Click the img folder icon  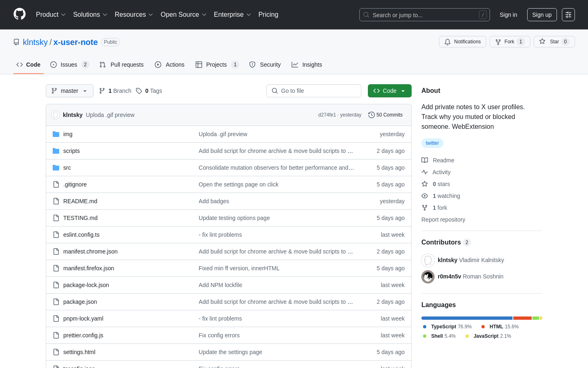coord(56,134)
